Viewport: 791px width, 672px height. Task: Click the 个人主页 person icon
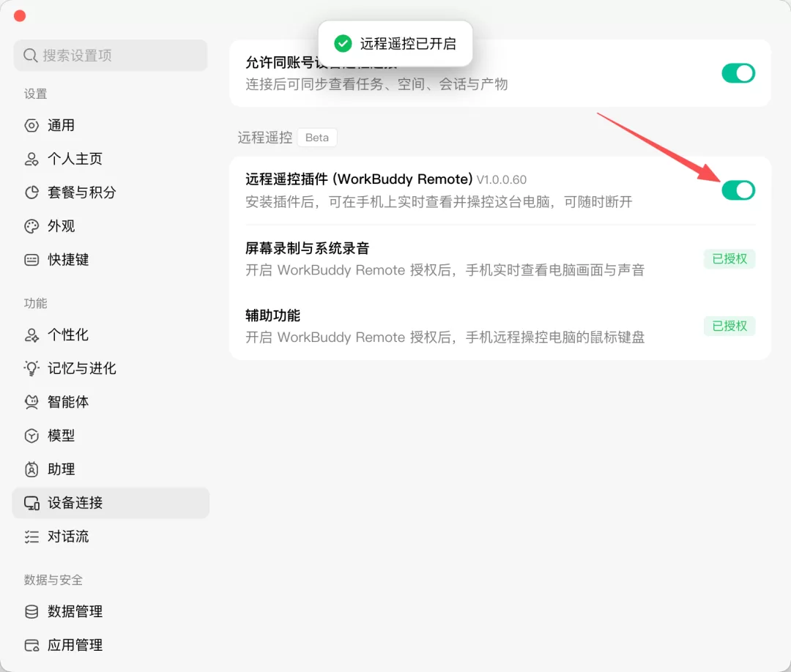(31, 160)
